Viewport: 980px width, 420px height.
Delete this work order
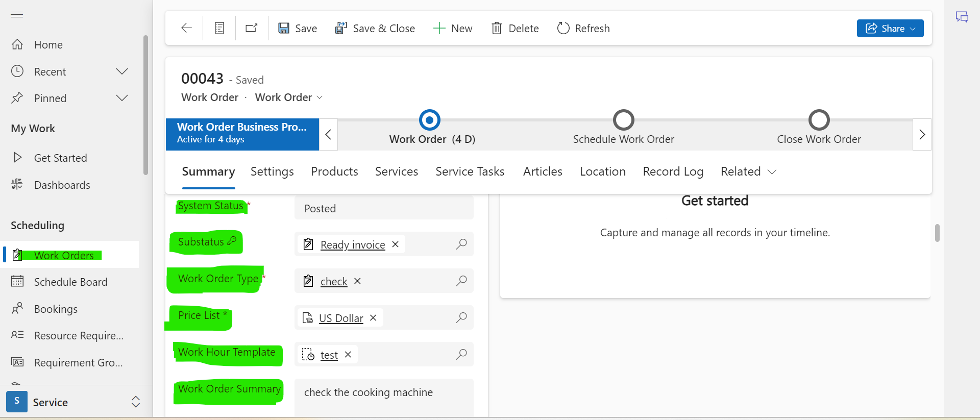click(x=515, y=28)
